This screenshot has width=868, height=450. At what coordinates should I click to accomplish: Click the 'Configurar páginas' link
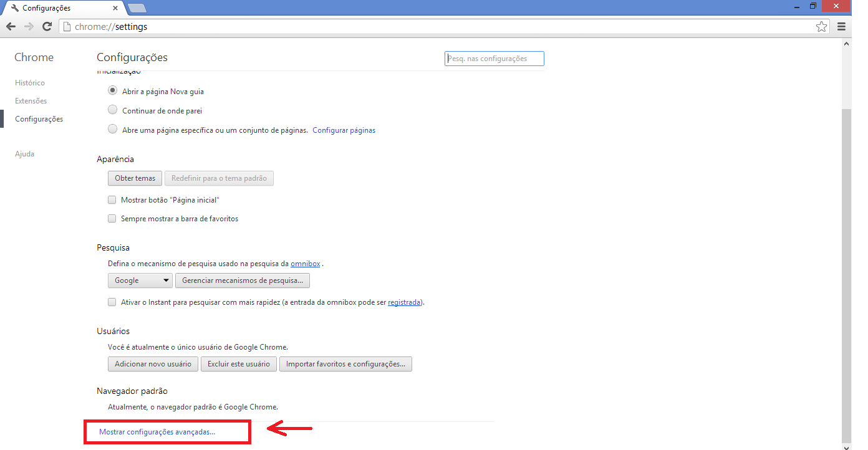tap(344, 130)
